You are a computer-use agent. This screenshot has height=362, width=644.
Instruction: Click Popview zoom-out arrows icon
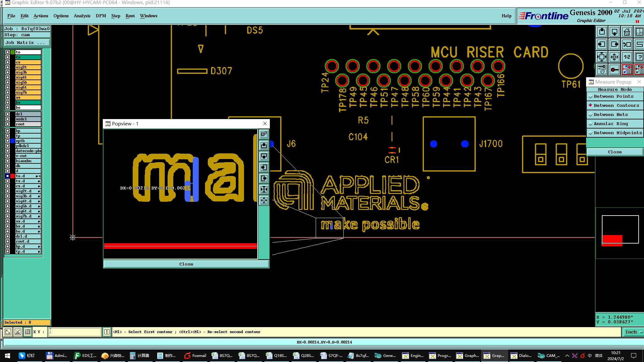pos(264,200)
